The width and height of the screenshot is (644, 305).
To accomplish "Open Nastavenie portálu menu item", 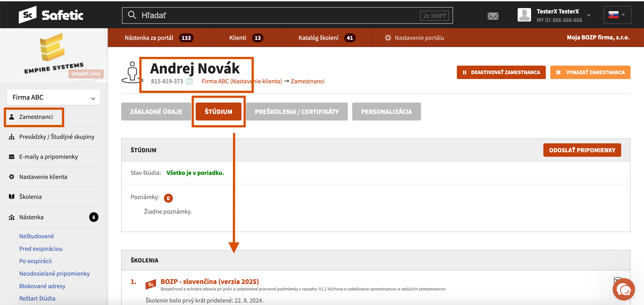I will pyautogui.click(x=414, y=38).
